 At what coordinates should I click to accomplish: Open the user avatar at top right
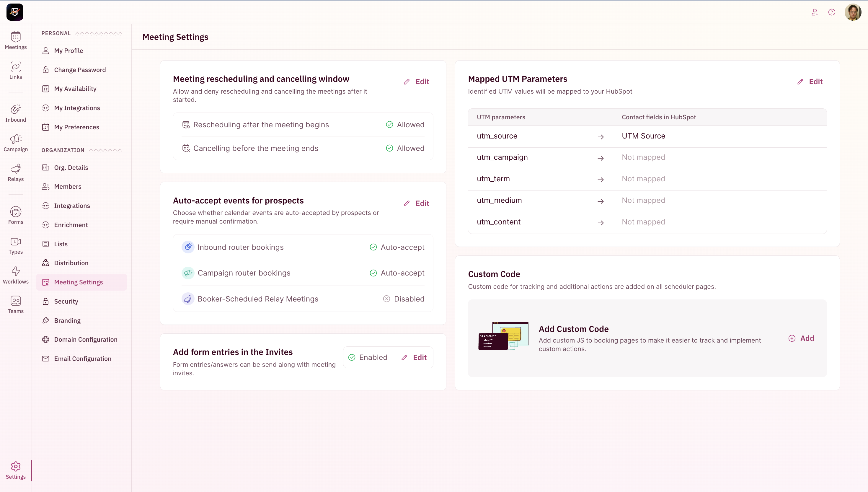pos(852,12)
